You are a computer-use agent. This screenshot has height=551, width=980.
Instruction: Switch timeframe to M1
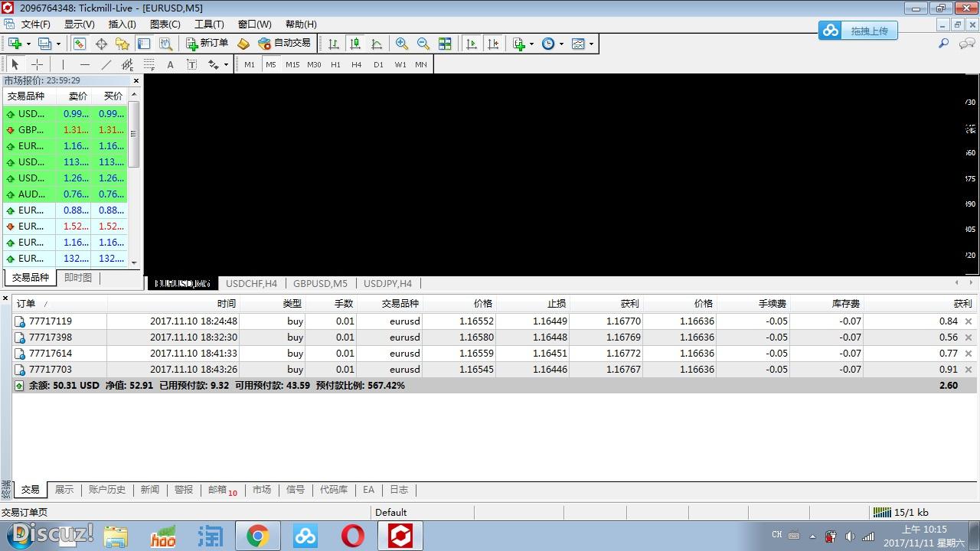point(250,65)
